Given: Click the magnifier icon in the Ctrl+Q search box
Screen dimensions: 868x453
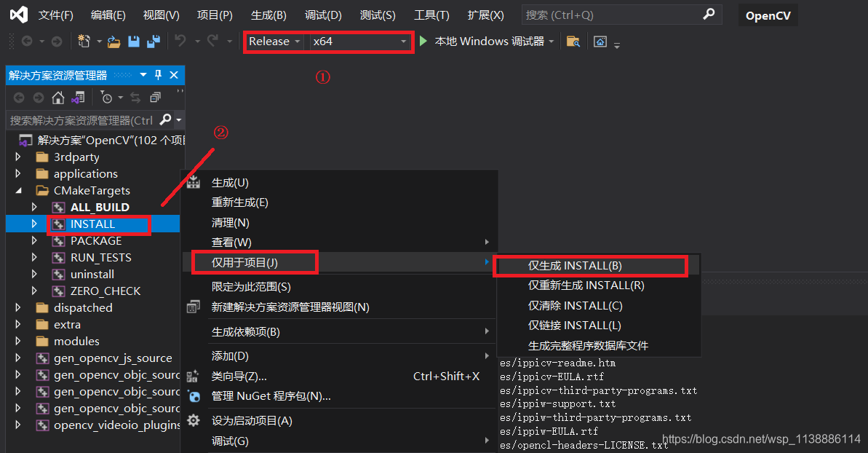Looking at the screenshot, I should 709,15.
